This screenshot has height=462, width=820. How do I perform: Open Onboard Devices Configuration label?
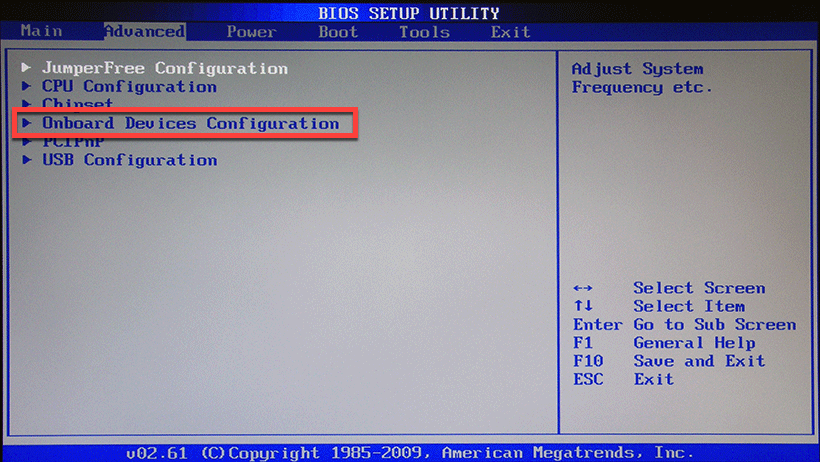coord(190,124)
